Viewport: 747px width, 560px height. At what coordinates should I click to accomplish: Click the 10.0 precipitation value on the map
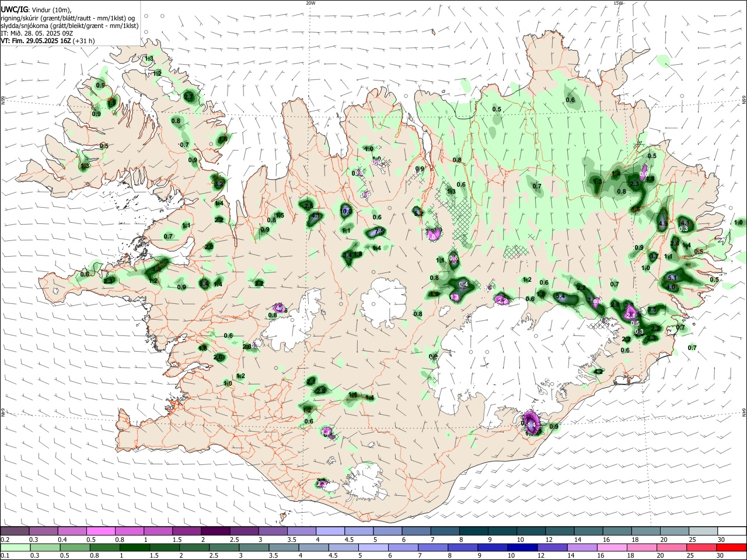click(346, 211)
